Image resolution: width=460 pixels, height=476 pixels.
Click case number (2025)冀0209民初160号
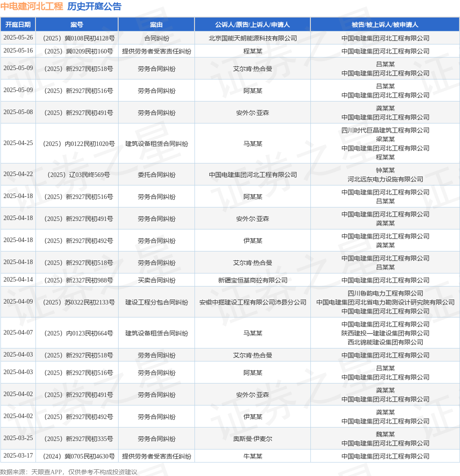[79, 51]
